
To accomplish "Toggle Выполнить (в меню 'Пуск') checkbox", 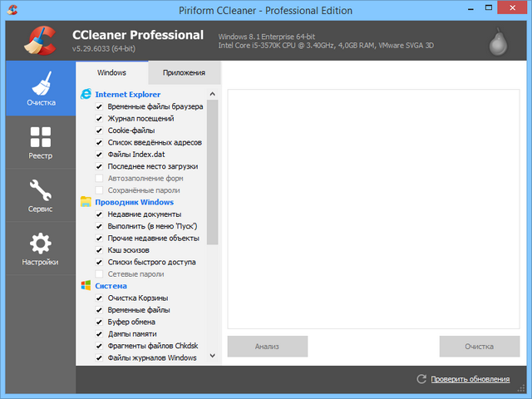I will [x=99, y=226].
